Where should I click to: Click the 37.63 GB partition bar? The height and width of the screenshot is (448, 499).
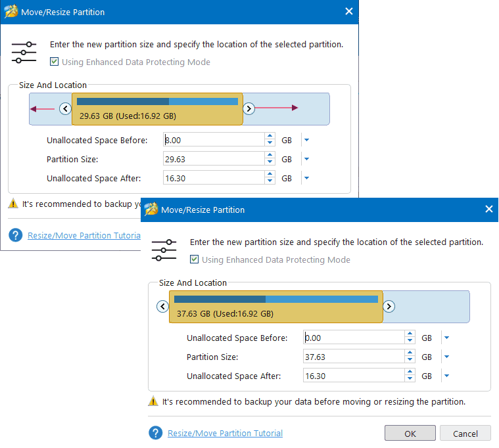click(275, 307)
